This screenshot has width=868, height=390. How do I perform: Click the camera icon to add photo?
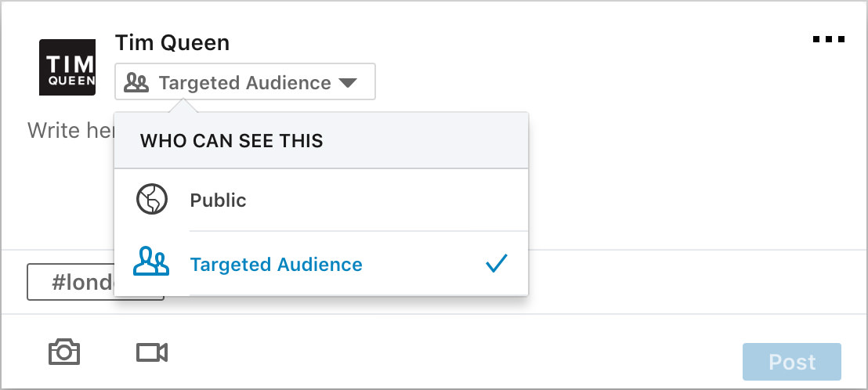tap(64, 352)
